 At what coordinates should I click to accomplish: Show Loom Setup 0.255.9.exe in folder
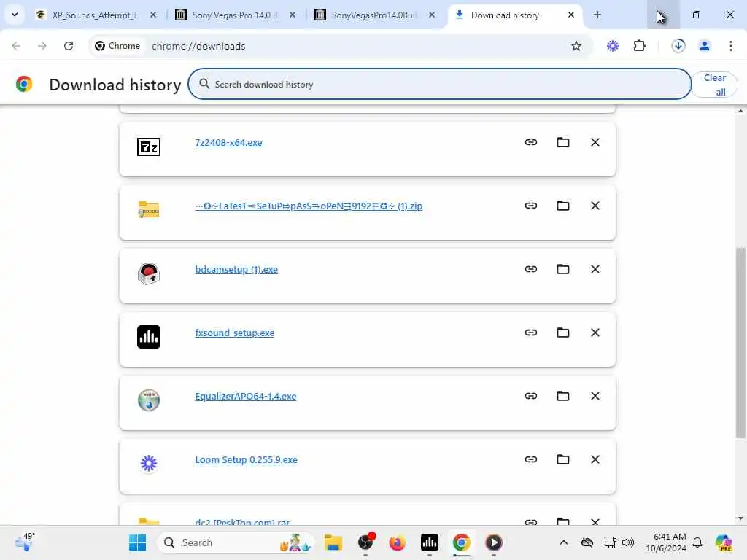(563, 459)
